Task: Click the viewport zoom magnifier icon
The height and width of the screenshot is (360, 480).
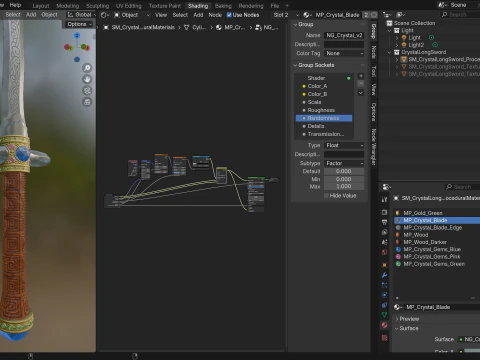Action: [x=87, y=68]
